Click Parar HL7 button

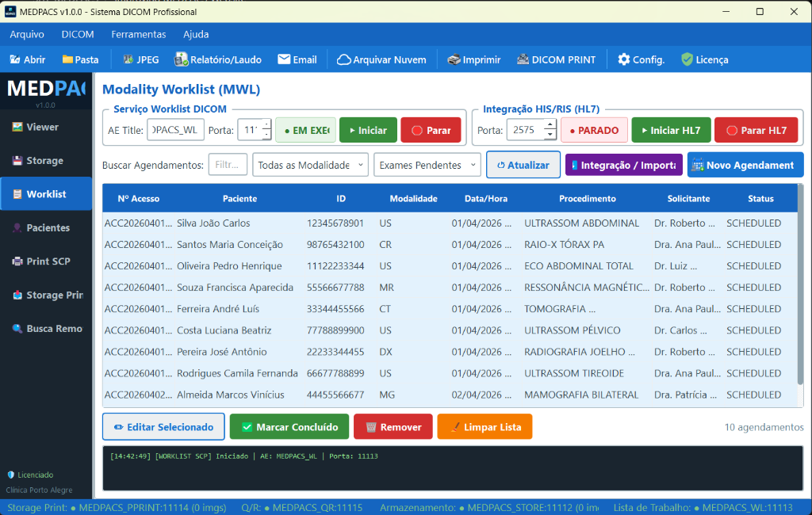(756, 130)
